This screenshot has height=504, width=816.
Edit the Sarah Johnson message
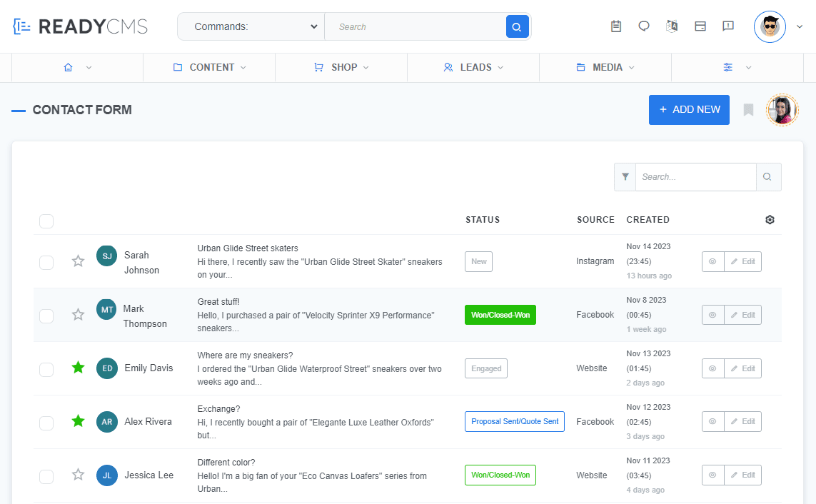(x=742, y=261)
